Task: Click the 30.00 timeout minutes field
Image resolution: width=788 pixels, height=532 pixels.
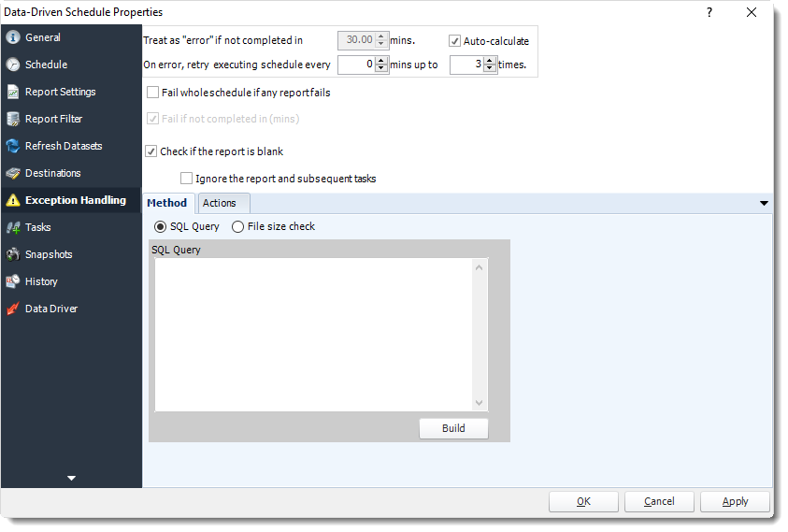Action: coord(357,40)
